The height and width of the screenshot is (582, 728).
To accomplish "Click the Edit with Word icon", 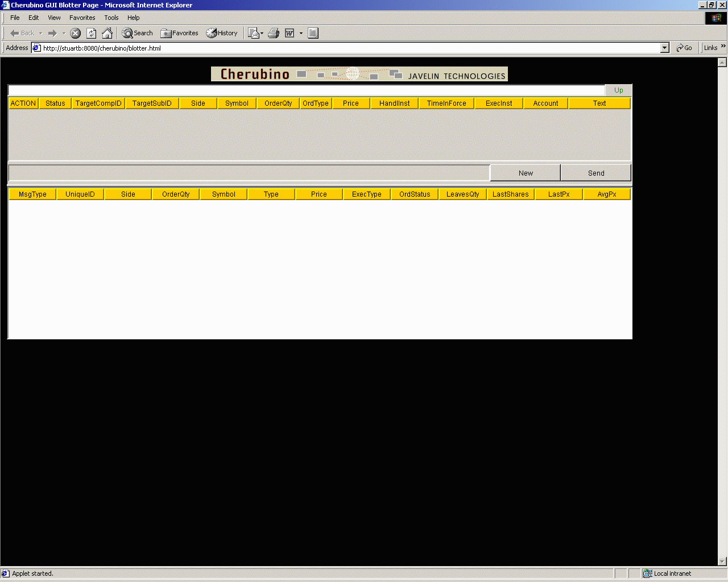I will click(289, 34).
